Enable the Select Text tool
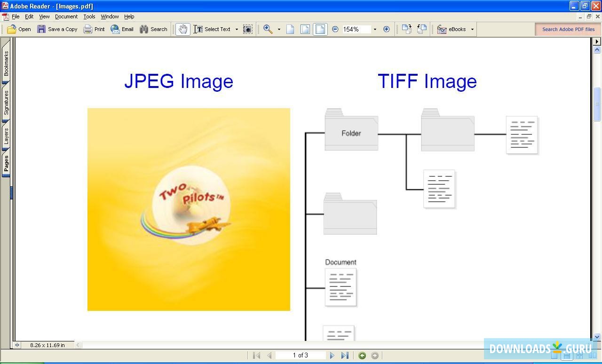The height and width of the screenshot is (364, 602). (x=214, y=29)
